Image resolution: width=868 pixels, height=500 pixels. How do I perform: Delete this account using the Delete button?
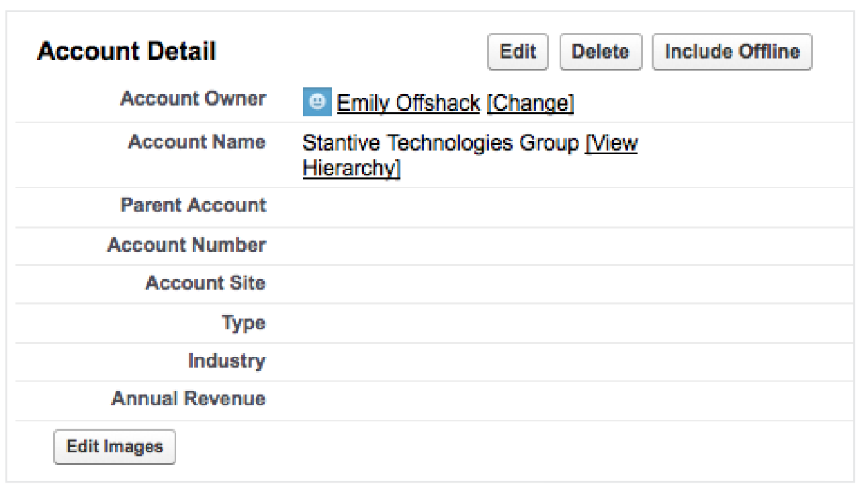(x=600, y=52)
